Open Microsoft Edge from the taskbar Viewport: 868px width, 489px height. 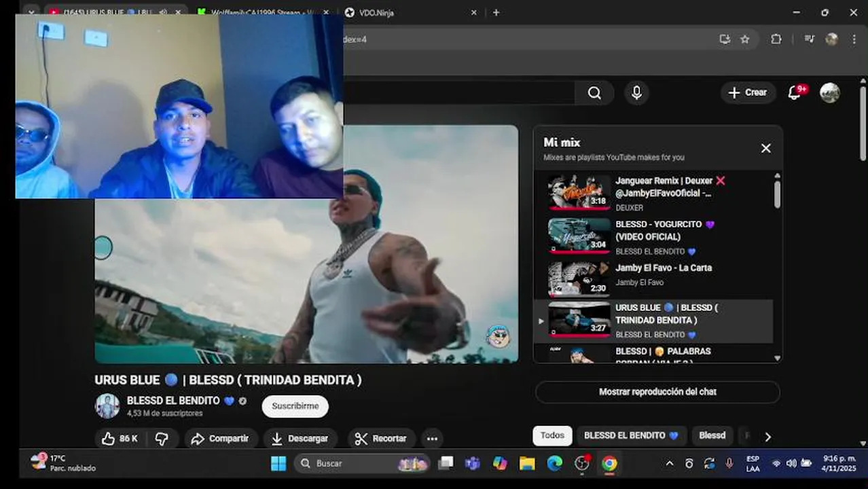555,463
